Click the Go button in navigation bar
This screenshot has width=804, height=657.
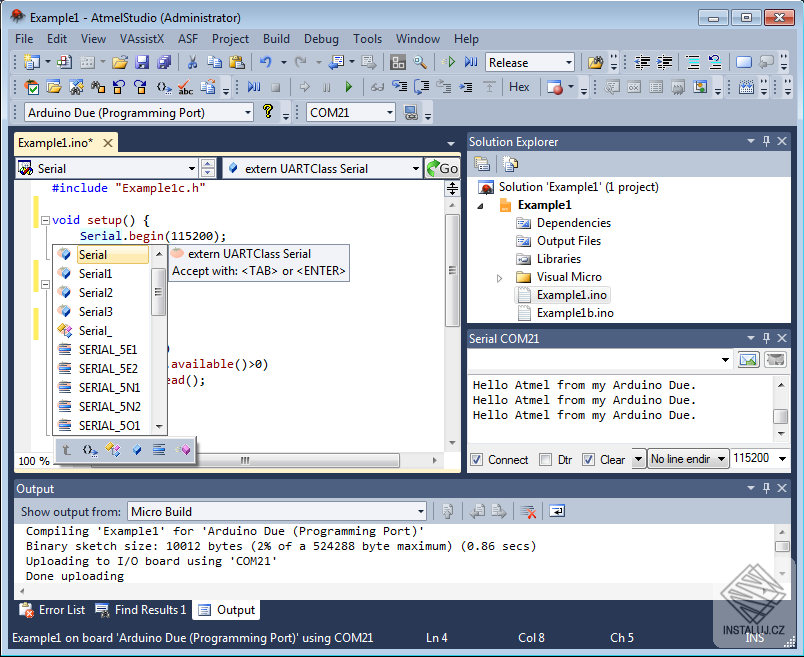[x=442, y=169]
